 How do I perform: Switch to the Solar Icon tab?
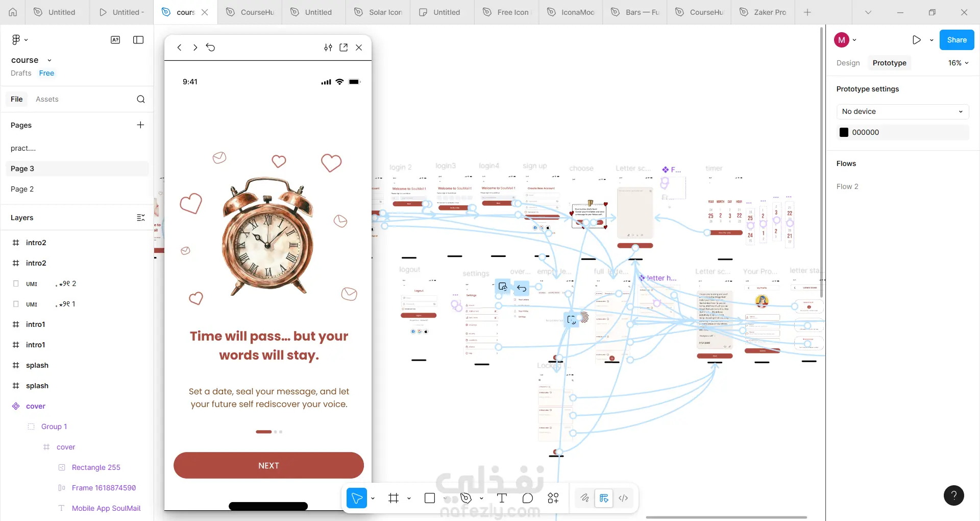[378, 12]
